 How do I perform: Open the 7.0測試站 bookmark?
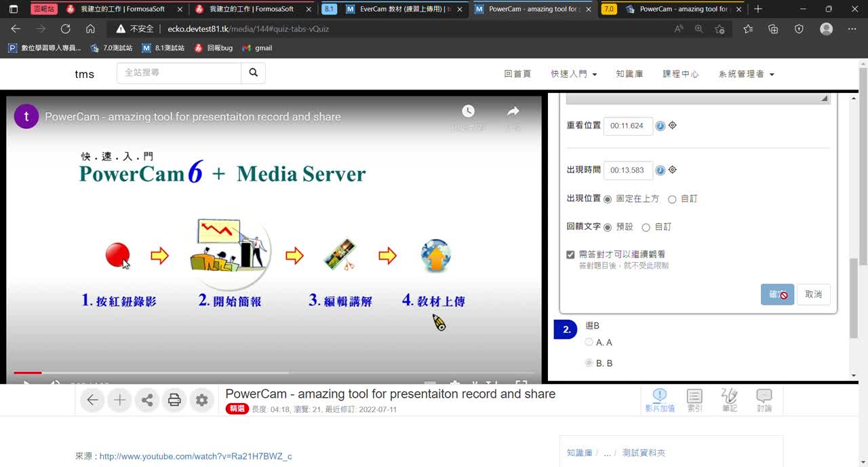tap(112, 48)
